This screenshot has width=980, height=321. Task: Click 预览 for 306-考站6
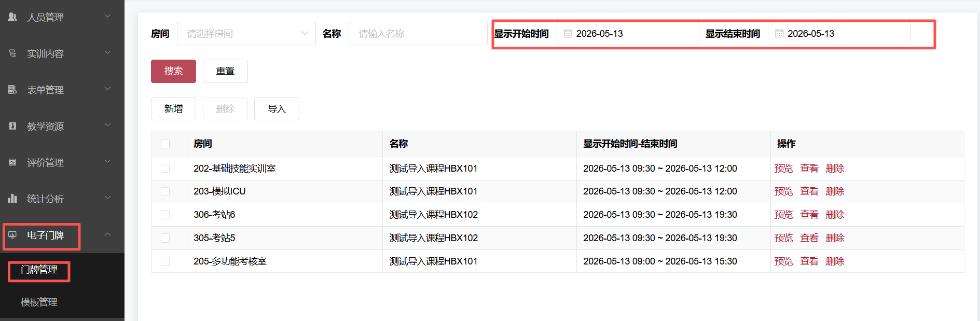pos(783,215)
